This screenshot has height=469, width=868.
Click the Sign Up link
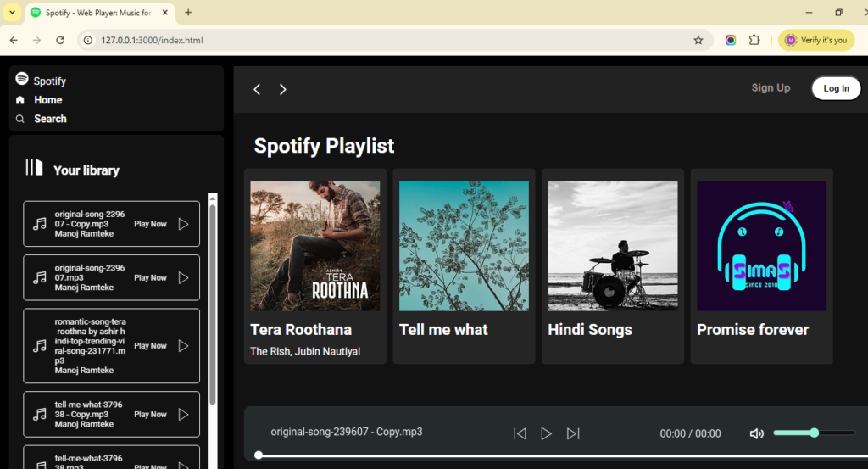coord(771,87)
